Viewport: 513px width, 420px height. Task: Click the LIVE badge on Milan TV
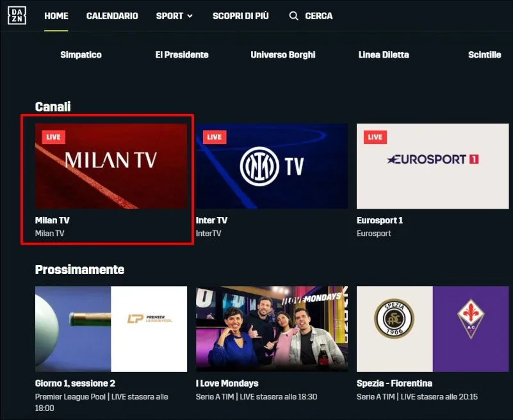tap(53, 137)
